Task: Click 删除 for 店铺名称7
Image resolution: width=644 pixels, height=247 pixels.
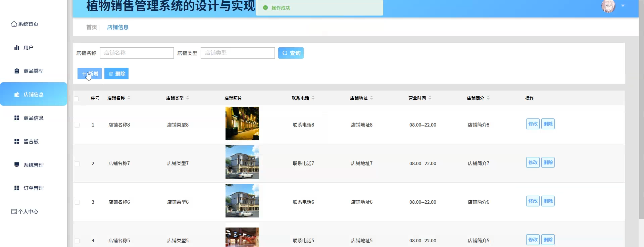Action: tap(548, 162)
